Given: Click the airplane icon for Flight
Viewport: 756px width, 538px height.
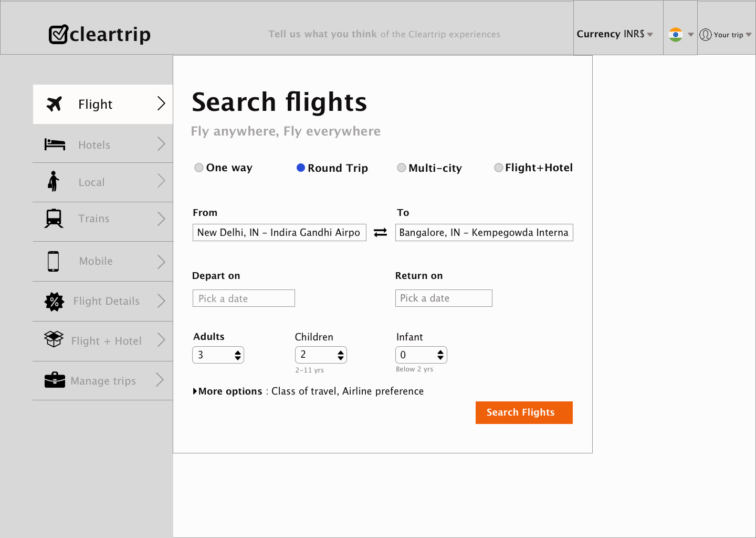Looking at the screenshot, I should pos(54,104).
